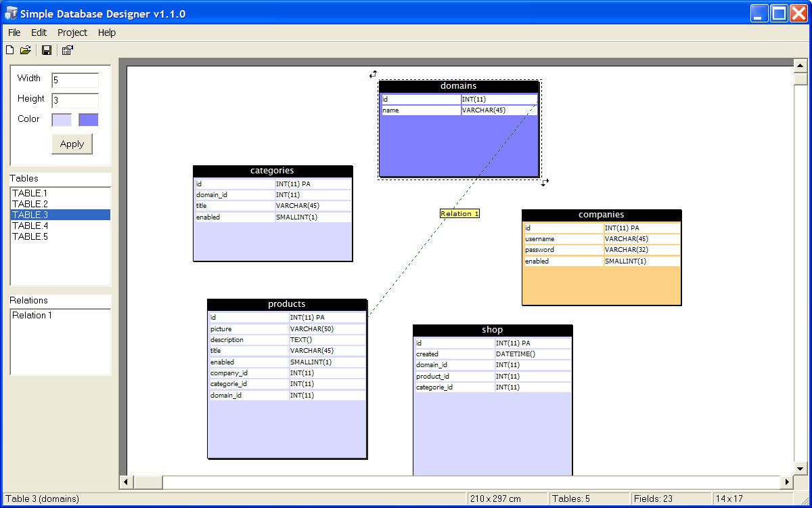Click the horizontal scrollbar right arrow
Image resolution: width=812 pixels, height=508 pixels.
click(x=786, y=482)
